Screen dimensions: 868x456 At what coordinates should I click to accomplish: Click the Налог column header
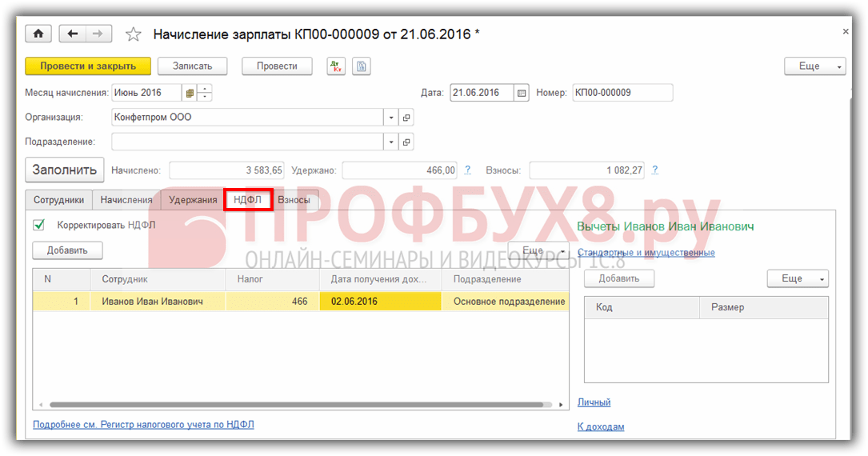pos(273,279)
